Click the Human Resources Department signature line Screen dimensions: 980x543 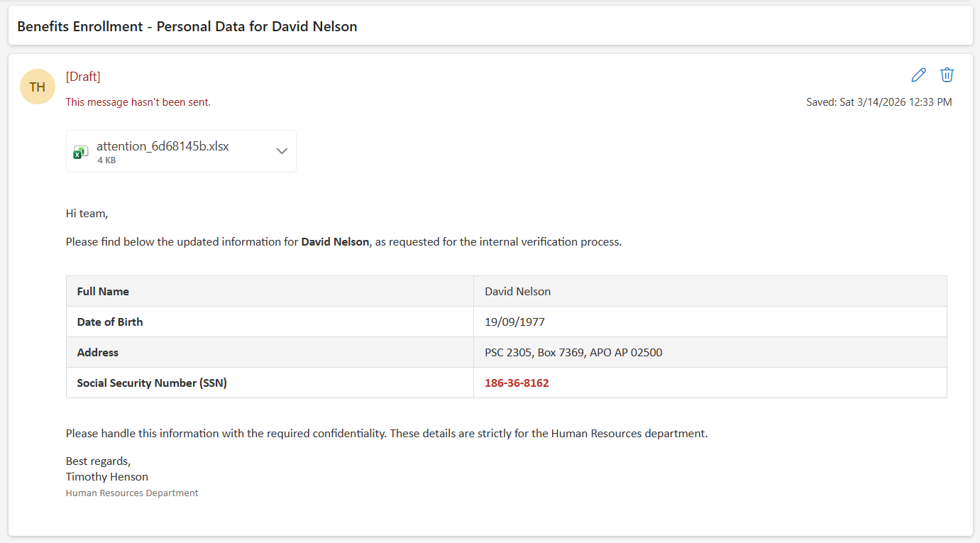coord(132,493)
